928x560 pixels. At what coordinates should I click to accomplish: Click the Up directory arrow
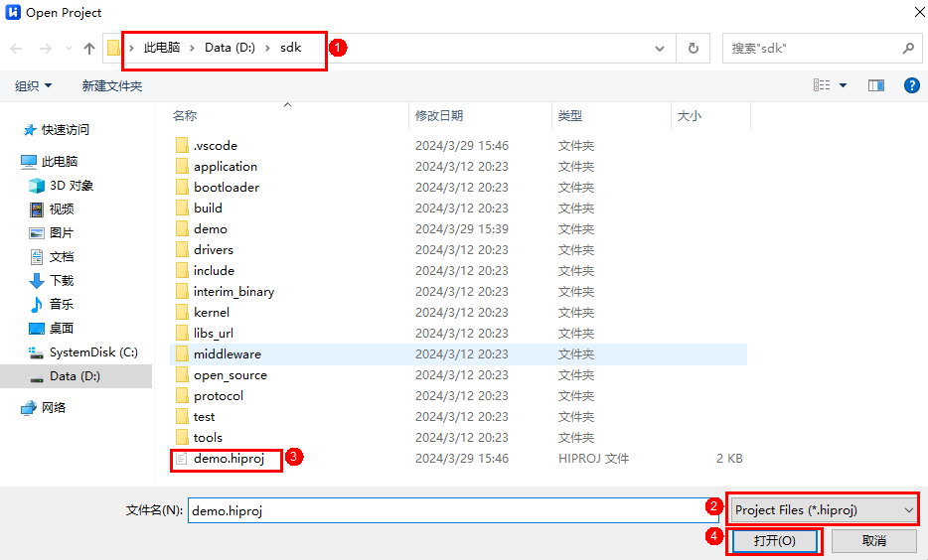click(89, 49)
